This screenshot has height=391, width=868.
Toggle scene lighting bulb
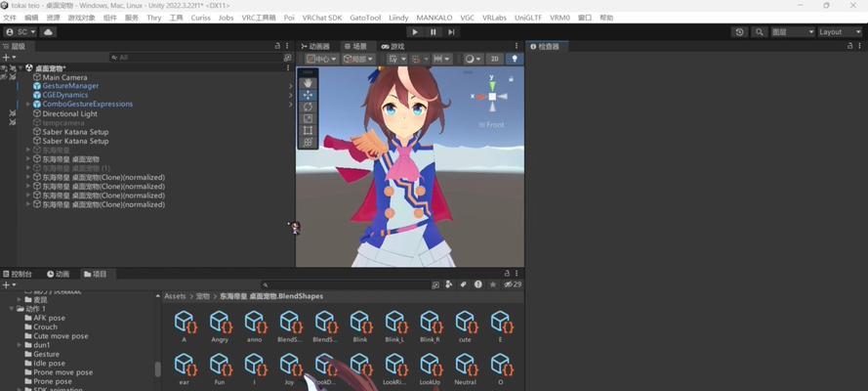(515, 59)
